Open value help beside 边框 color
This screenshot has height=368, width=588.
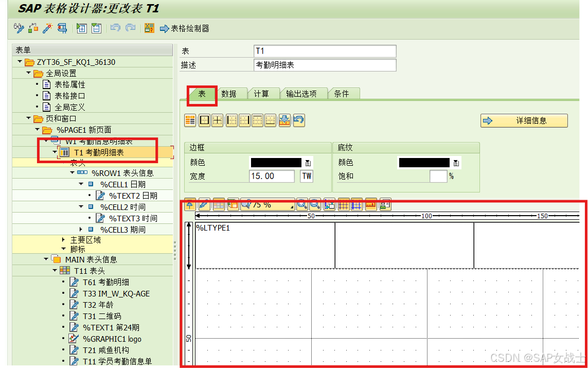pyautogui.click(x=308, y=163)
